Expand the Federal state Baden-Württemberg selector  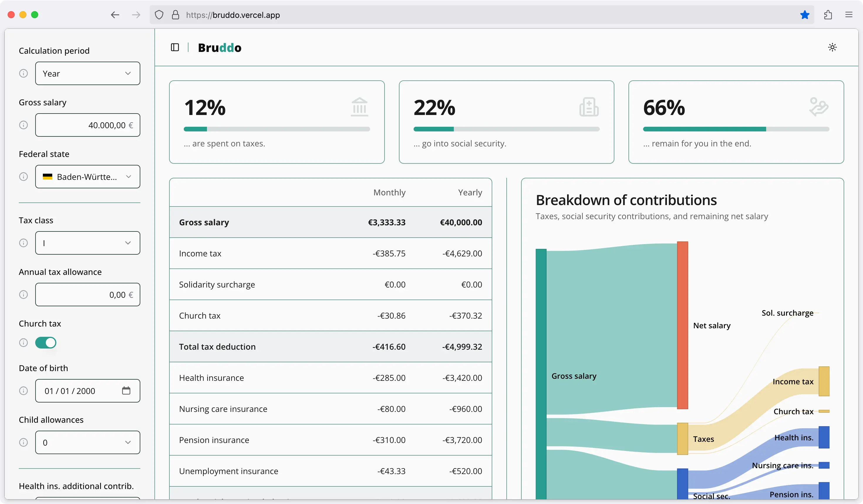tap(87, 177)
